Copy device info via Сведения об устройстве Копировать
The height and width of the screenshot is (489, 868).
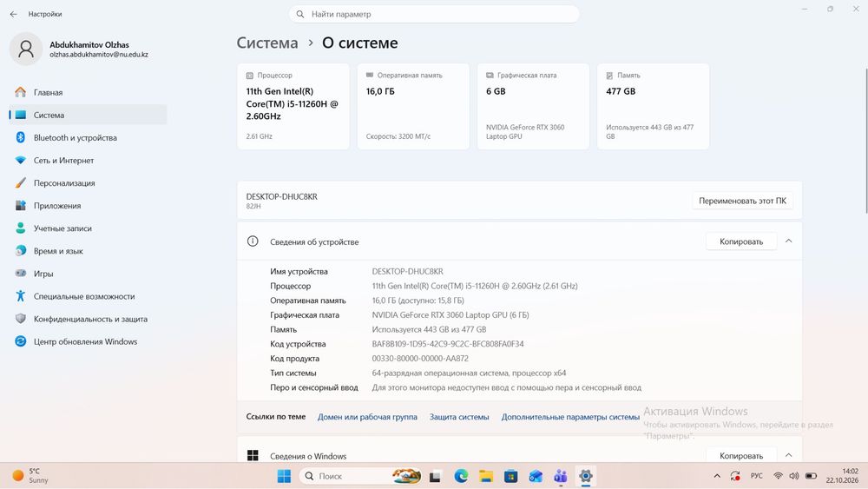pos(741,241)
